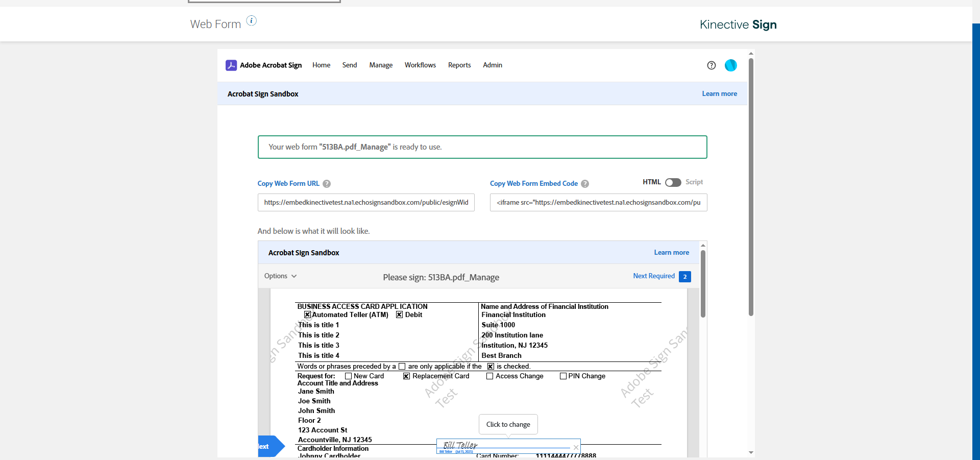Click the text "Institution, NJ 12345"
The width and height of the screenshot is (980, 460).
click(x=514, y=346)
